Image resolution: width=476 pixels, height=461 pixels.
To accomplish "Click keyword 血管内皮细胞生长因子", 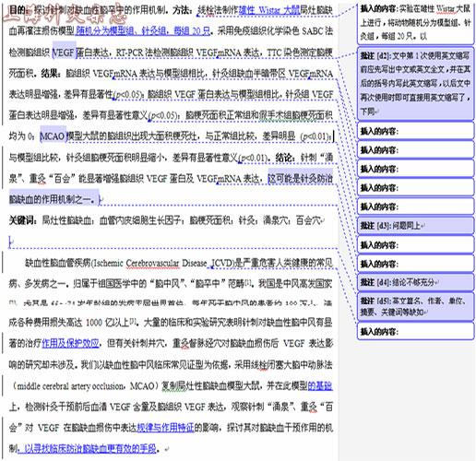I will tap(140, 220).
